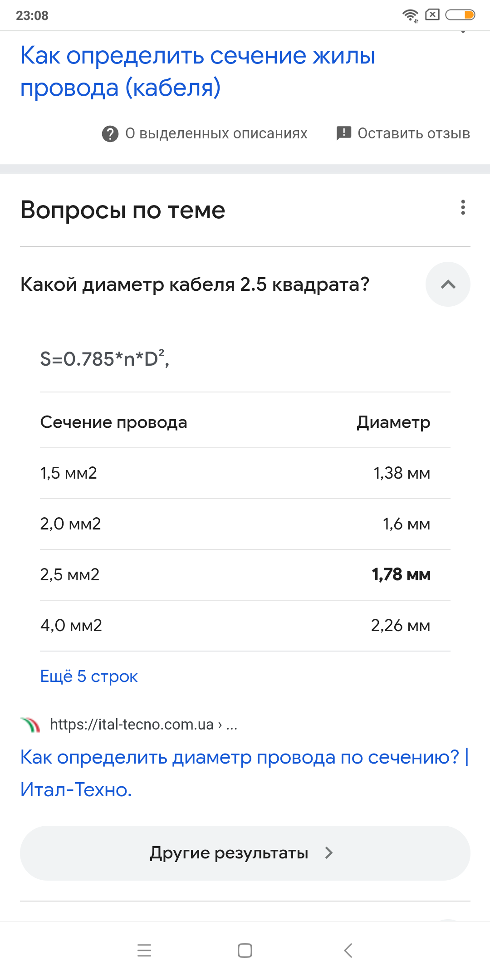Tap the Сечение провода table header

tap(113, 422)
